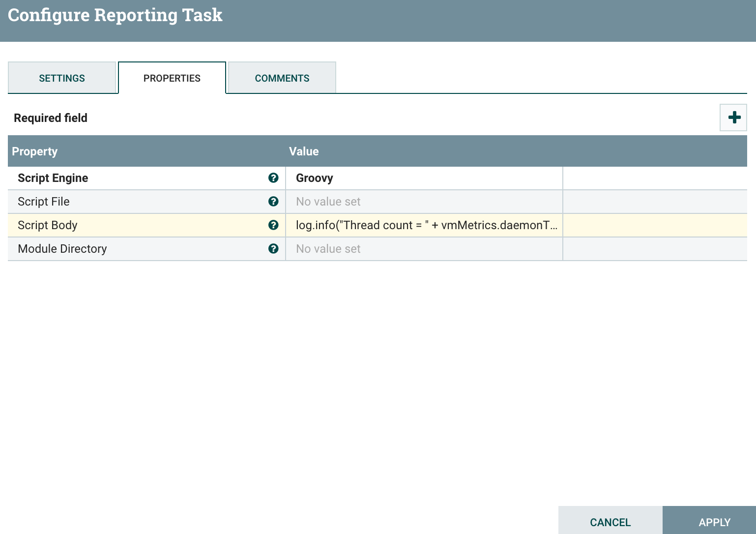Image resolution: width=756 pixels, height=534 pixels.
Task: Switch to the Settings tab
Action: pyautogui.click(x=62, y=78)
